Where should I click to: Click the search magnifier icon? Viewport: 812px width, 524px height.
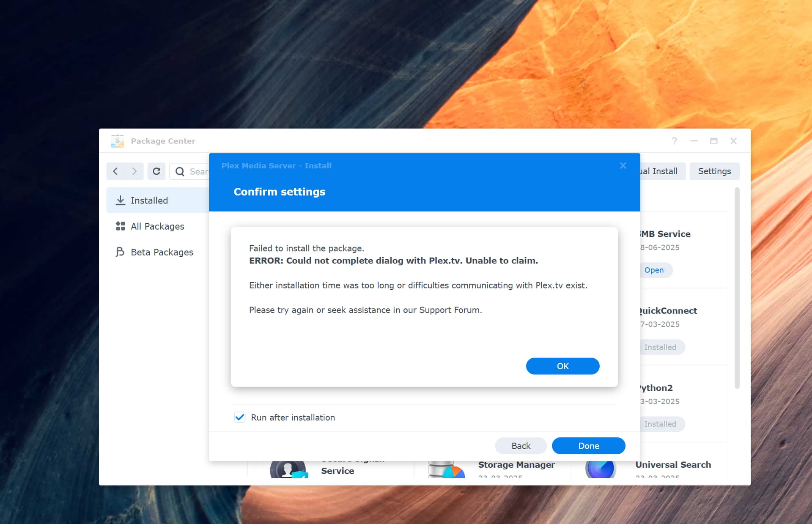click(x=180, y=171)
